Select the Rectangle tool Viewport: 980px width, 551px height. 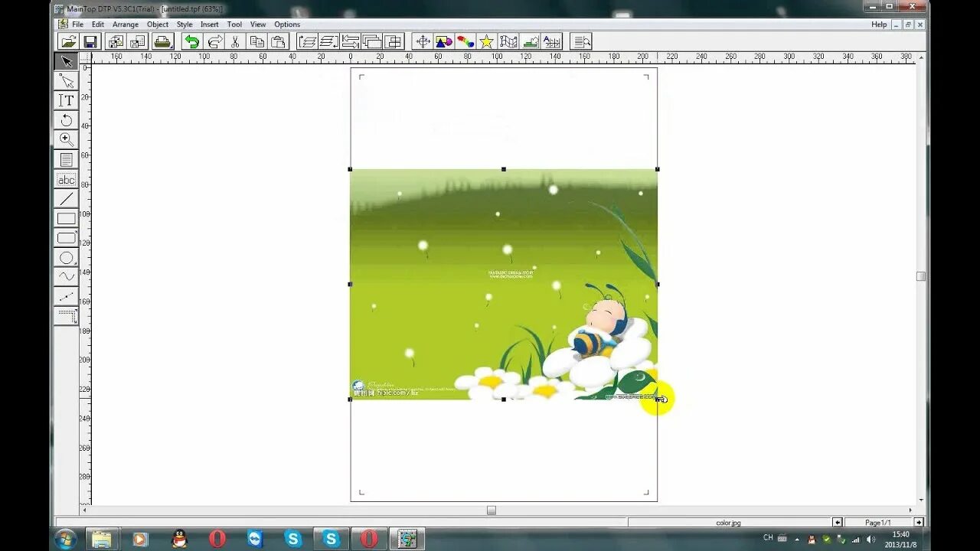point(67,219)
